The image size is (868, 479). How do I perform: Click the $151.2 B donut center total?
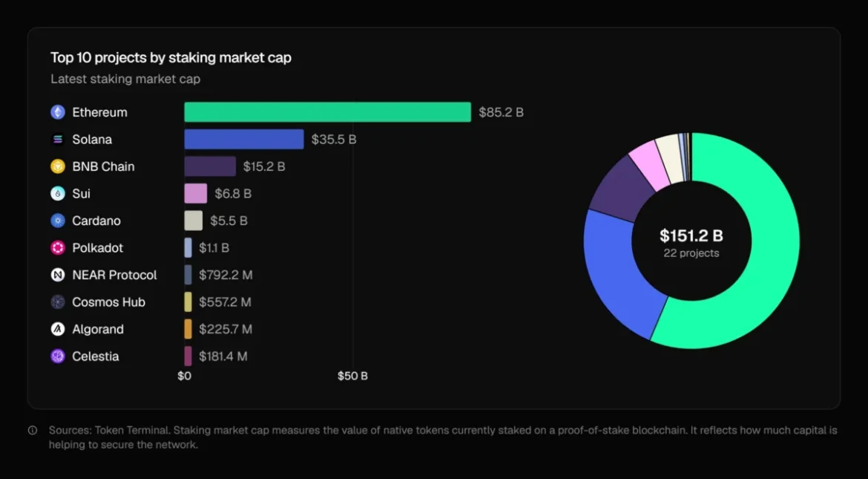[x=691, y=236]
